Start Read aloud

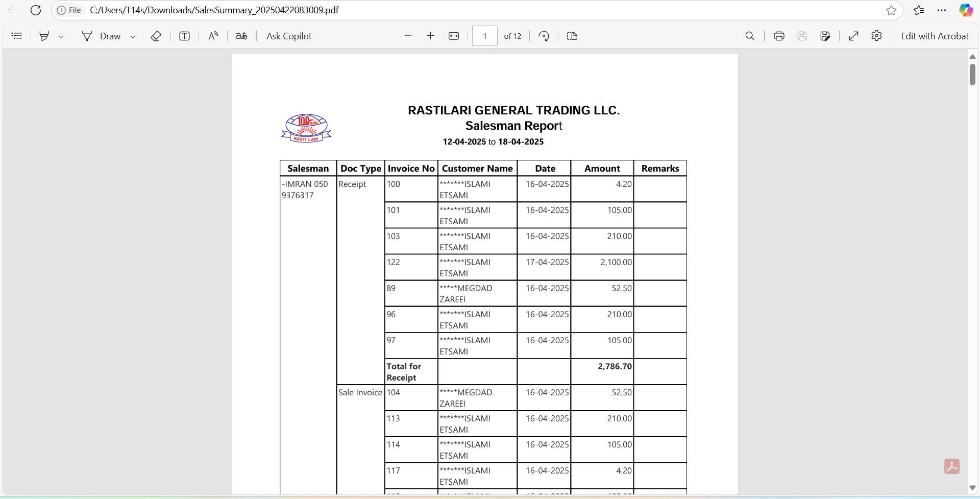[x=213, y=36]
